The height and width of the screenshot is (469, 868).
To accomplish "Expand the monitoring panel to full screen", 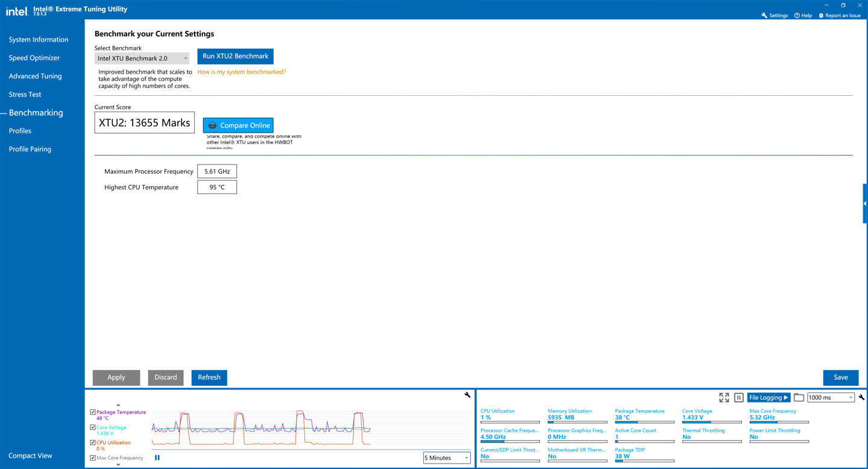I will point(724,397).
